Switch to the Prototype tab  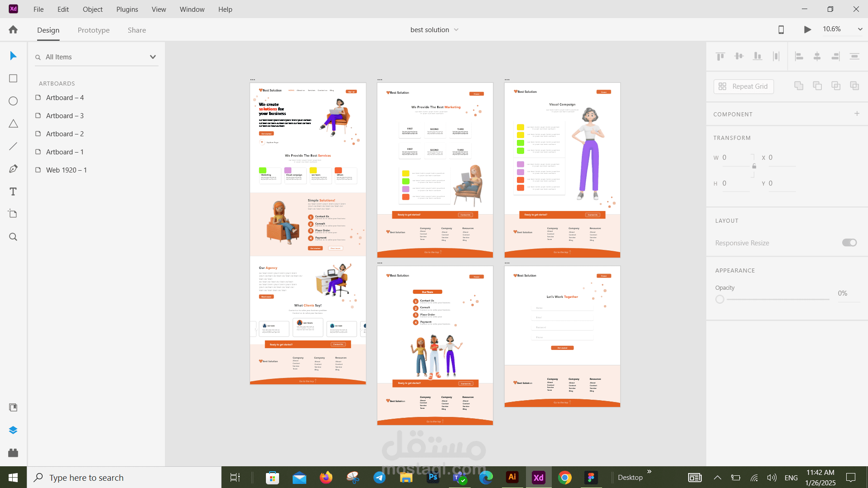click(93, 30)
